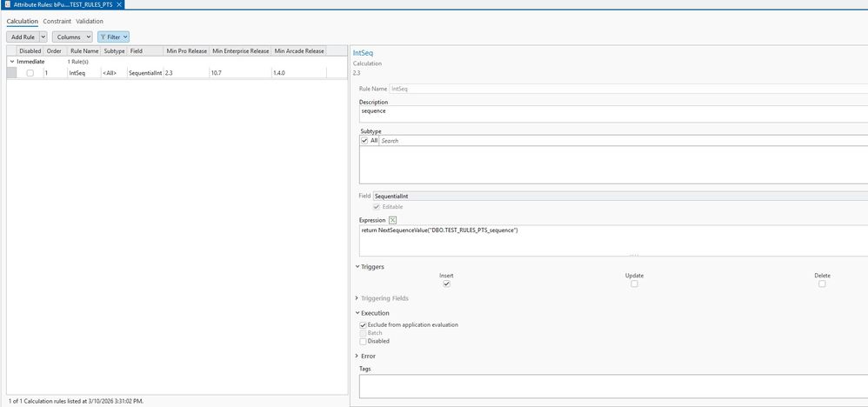The width and height of the screenshot is (868, 407).
Task: Click the Attribute Rules table icon in tab
Action: [x=7, y=4]
